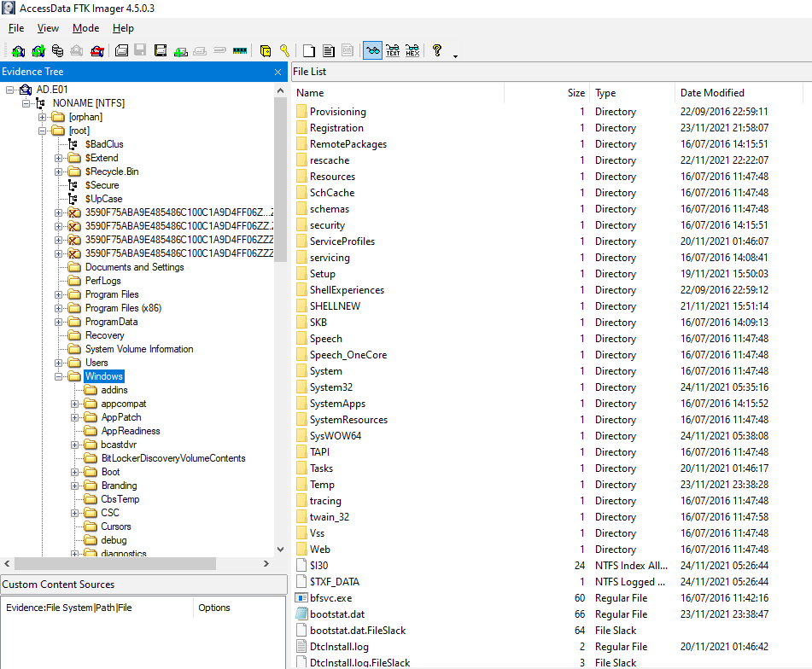This screenshot has width=812, height=669.
Task: Click the Obtain Protected Files icon
Action: (266, 51)
